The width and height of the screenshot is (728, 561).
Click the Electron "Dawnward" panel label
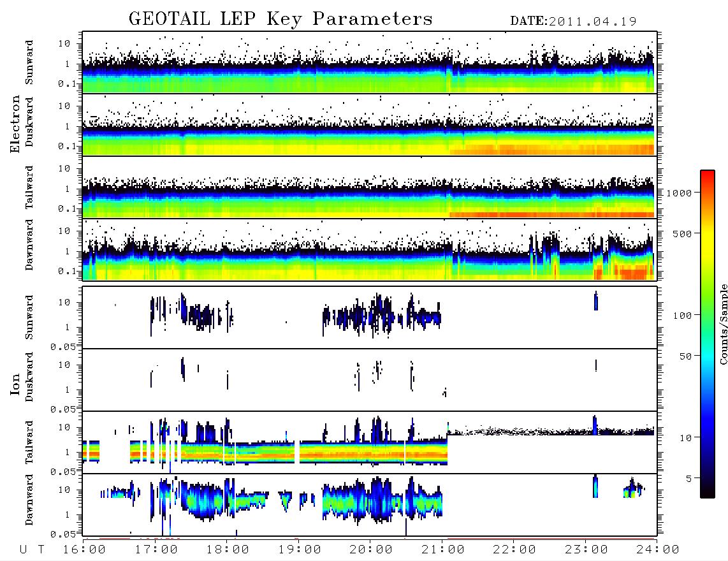(x=29, y=245)
